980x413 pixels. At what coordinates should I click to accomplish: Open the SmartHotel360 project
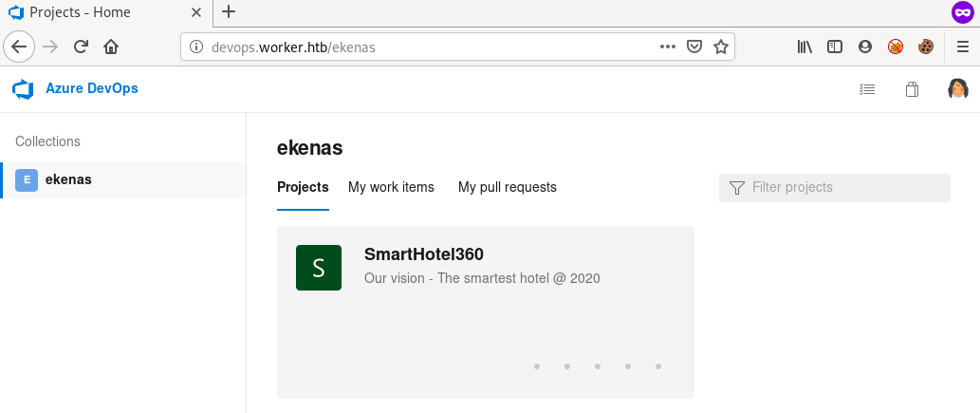click(x=424, y=254)
